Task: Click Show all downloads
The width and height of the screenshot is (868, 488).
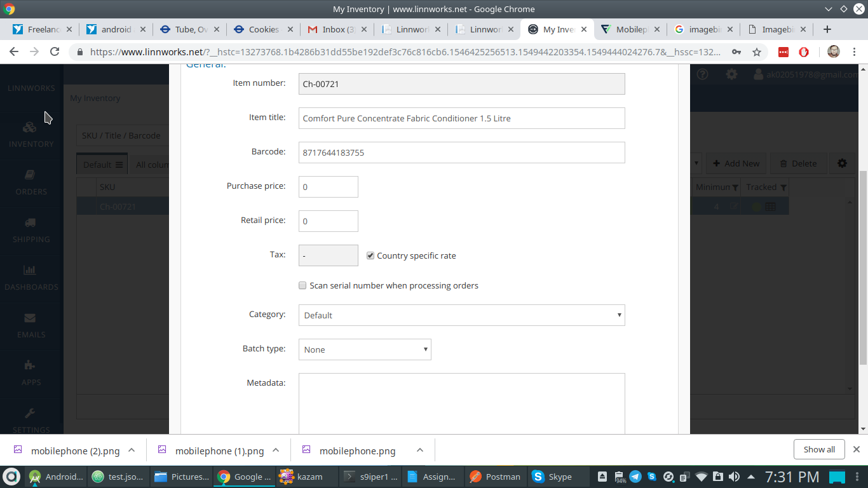Action: coord(819,449)
